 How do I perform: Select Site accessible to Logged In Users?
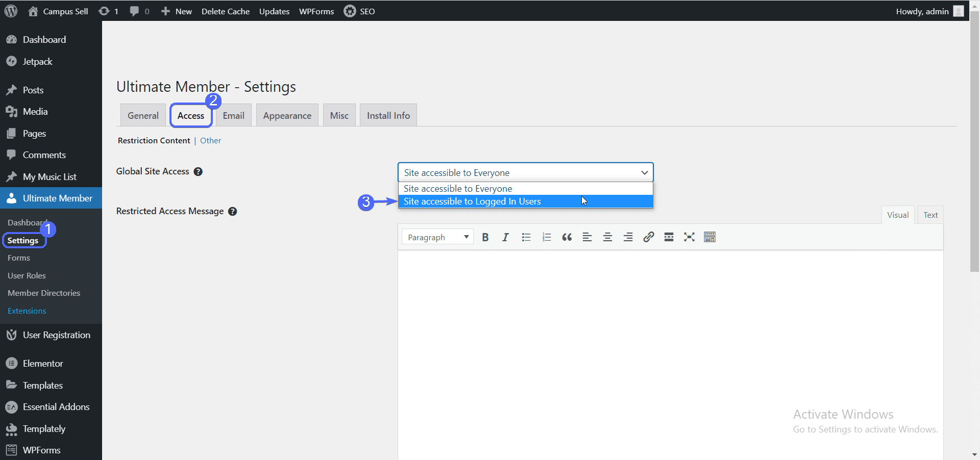[525, 201]
